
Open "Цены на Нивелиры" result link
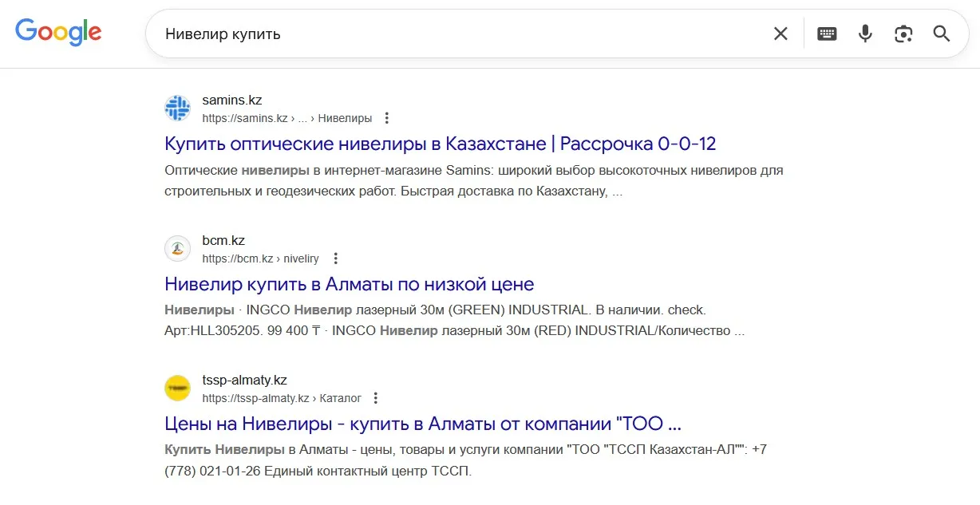[422, 424]
